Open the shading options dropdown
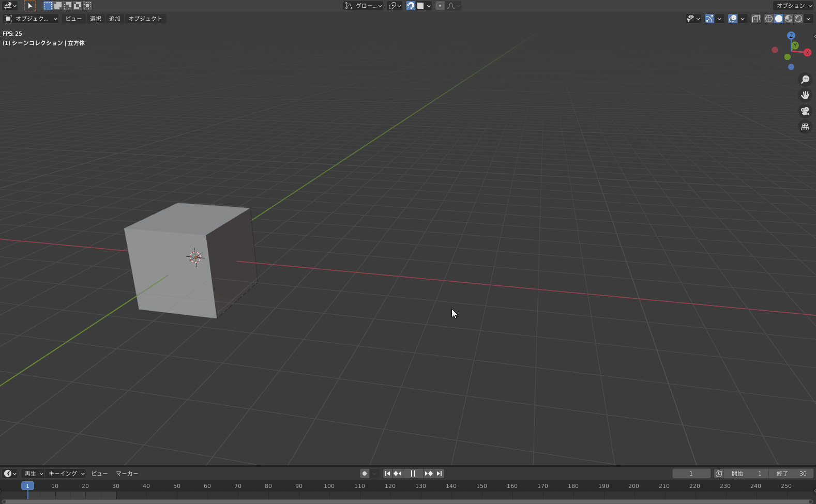The image size is (816, 504). pyautogui.click(x=808, y=19)
